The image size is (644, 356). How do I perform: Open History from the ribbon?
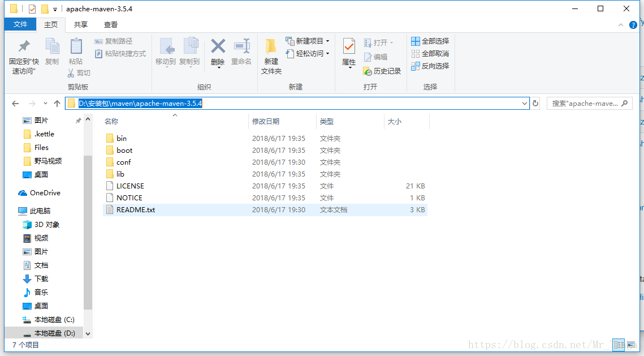(x=382, y=71)
